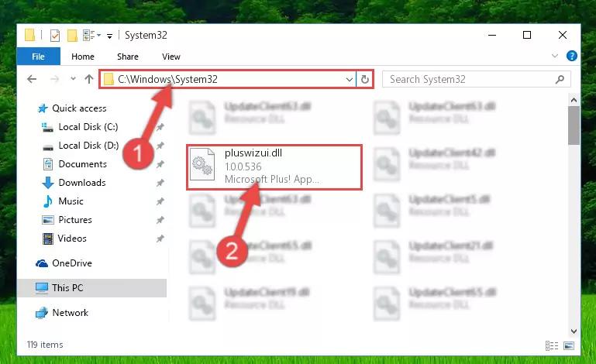596x364 pixels.
Task: Open Help with the blue question icon
Action: tap(571, 56)
